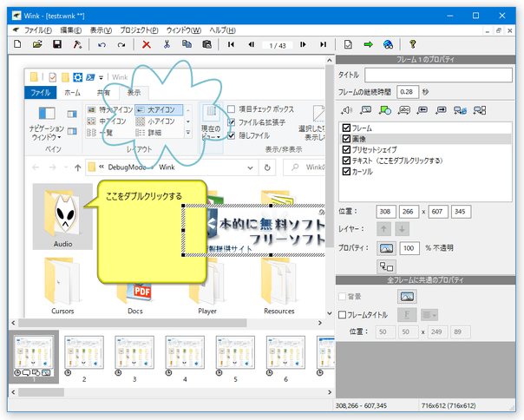This screenshot has width=524, height=420.
Task: Open the text alignment dropdown next to the F button
Action: coord(429,315)
